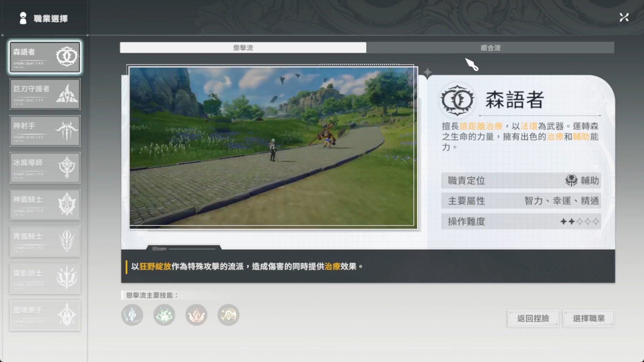Select the 雷影劍士 class card
This screenshot has width=644, height=362.
45,278
